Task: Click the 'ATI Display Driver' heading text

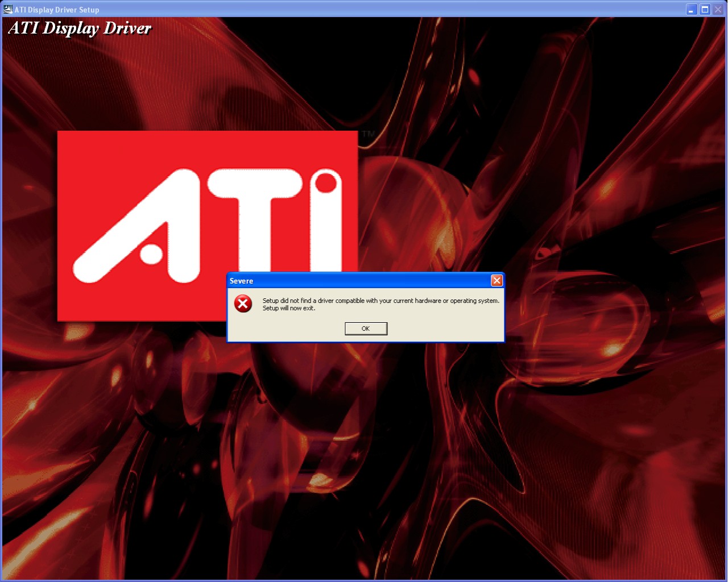Action: [x=80, y=28]
